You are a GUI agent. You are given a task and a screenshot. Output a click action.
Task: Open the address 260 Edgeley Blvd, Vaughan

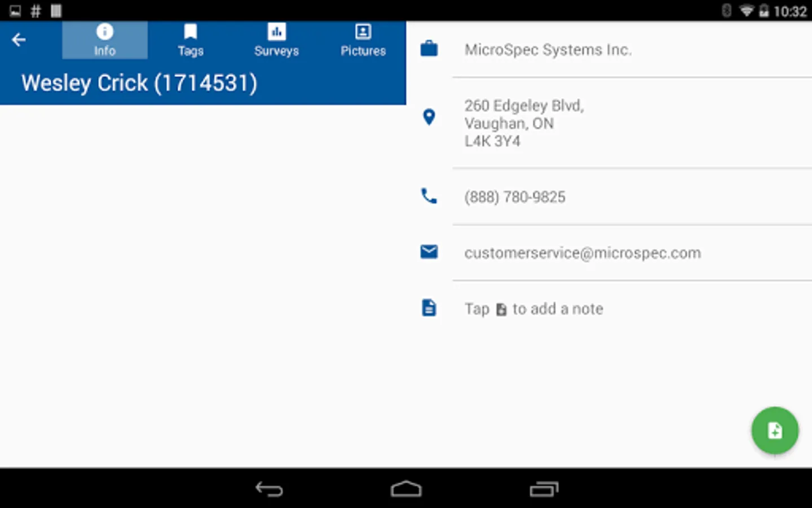pos(524,123)
